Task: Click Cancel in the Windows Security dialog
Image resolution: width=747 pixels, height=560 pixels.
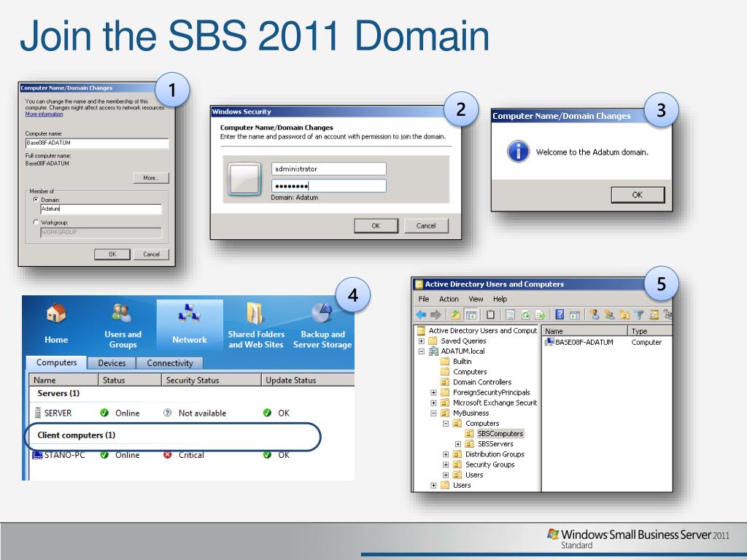Action: point(426,226)
